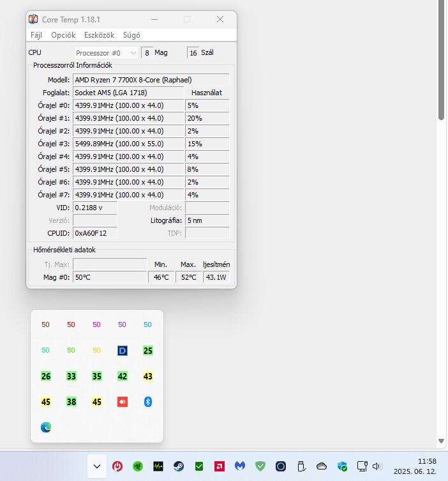Click the dark blue circle tray icon

(x=281, y=466)
